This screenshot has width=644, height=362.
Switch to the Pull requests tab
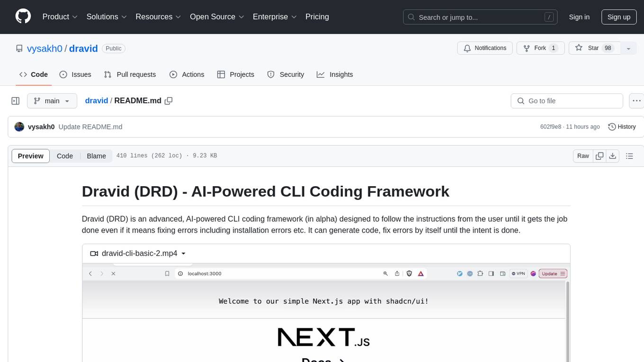click(x=130, y=74)
